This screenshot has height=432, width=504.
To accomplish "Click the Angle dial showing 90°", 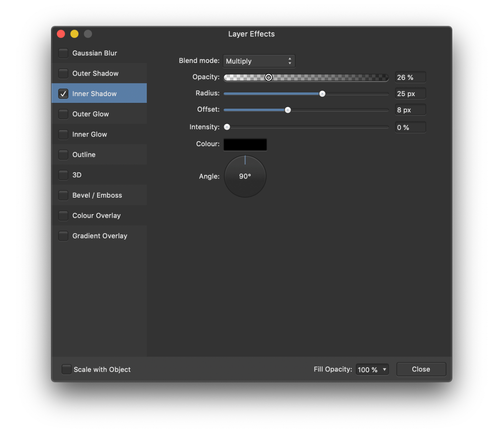I will (x=245, y=176).
